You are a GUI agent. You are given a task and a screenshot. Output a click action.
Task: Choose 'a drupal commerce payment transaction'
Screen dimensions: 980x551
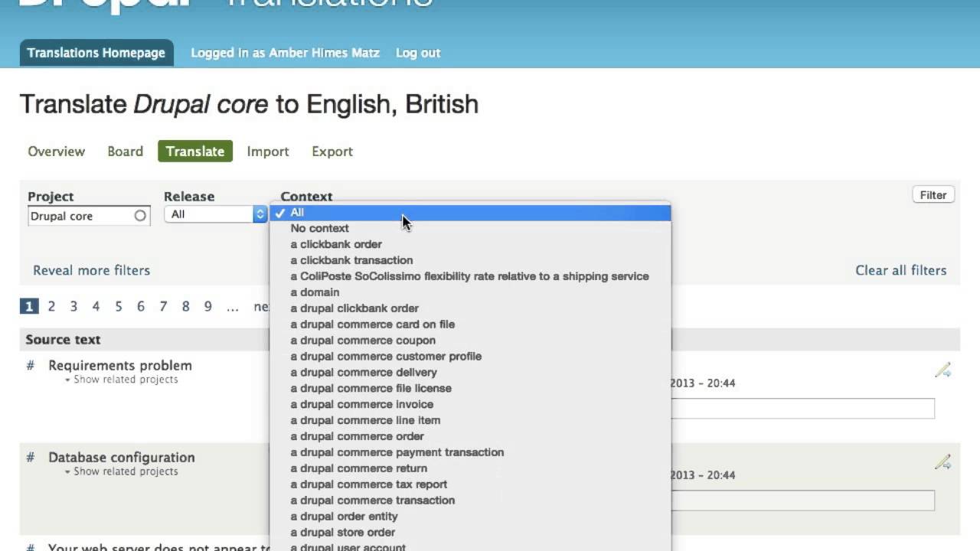pos(470,453)
